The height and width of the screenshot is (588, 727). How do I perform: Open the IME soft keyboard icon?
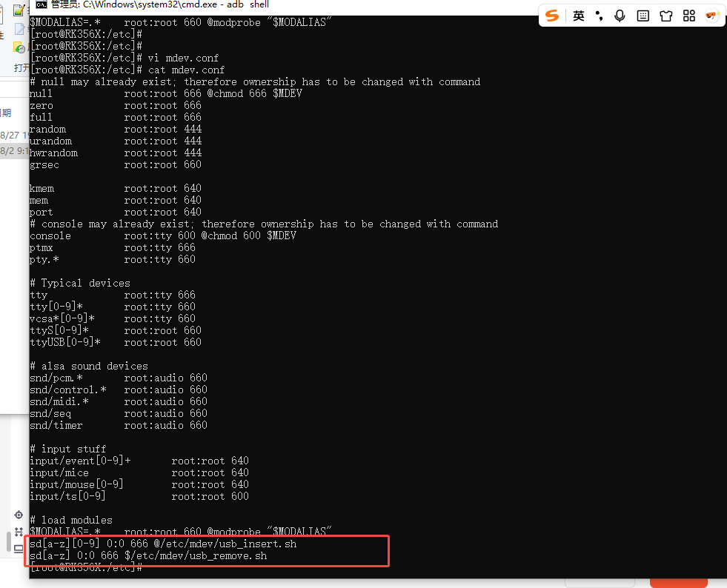[643, 16]
